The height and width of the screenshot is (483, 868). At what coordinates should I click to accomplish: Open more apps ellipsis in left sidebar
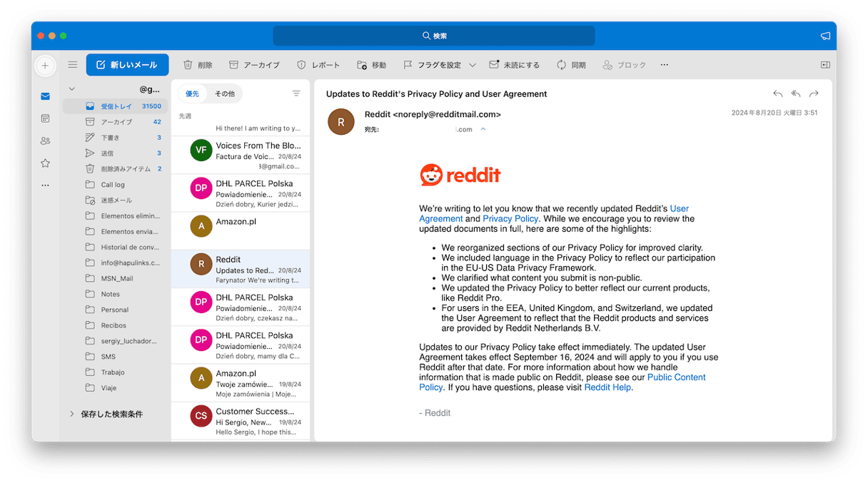(x=46, y=185)
